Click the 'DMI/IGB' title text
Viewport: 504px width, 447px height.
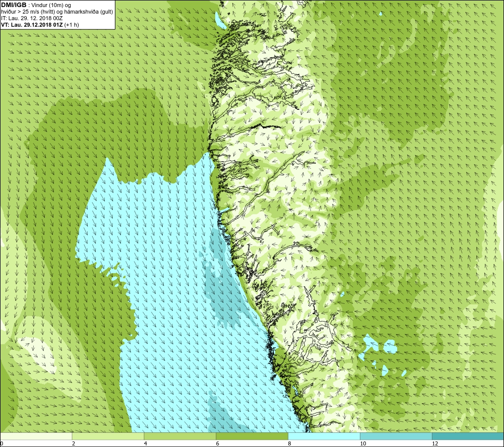coord(14,5)
